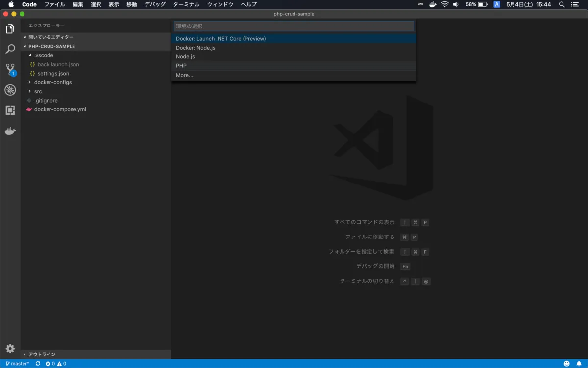Open the 移動 menu
The image size is (588, 368).
(x=132, y=4)
